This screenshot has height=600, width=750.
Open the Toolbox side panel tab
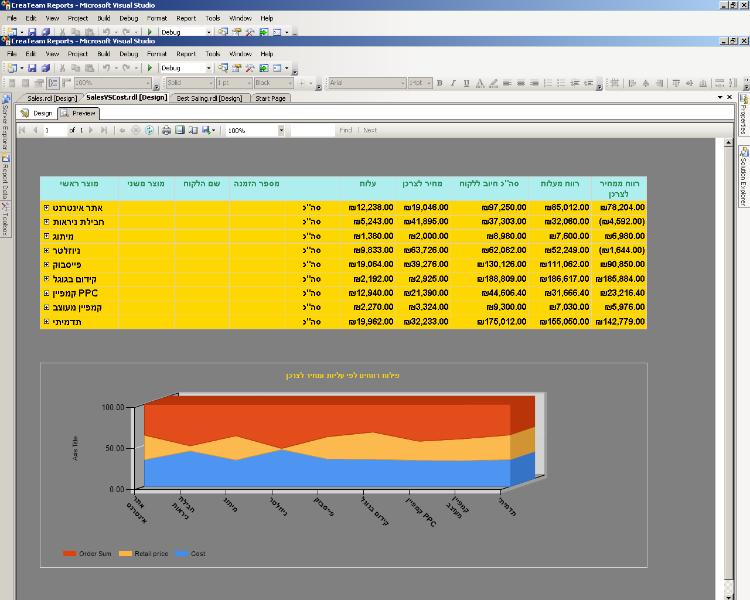click(x=5, y=218)
